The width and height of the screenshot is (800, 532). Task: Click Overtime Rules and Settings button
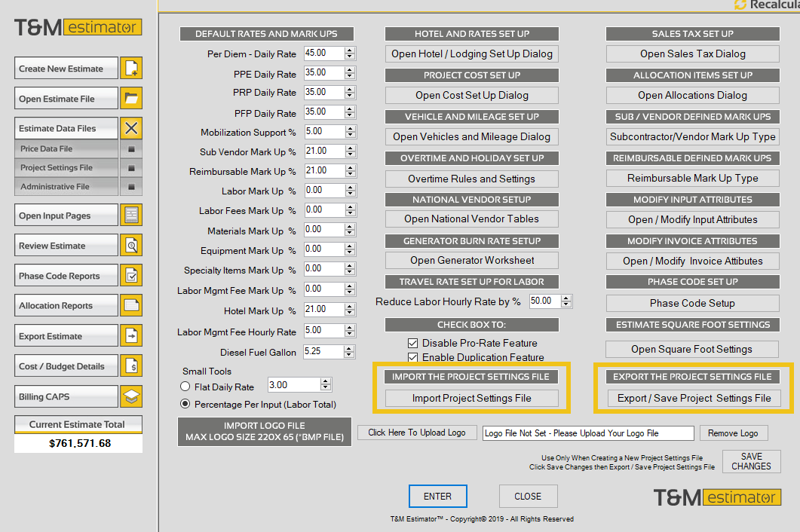472,179
